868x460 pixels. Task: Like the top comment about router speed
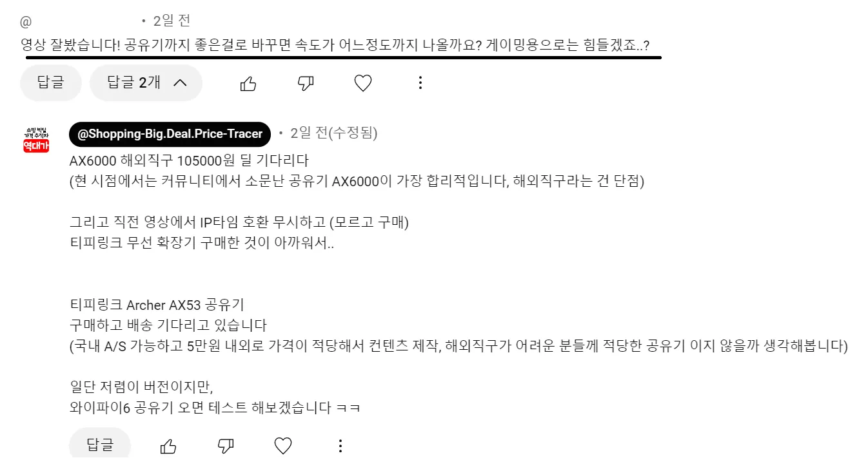248,83
